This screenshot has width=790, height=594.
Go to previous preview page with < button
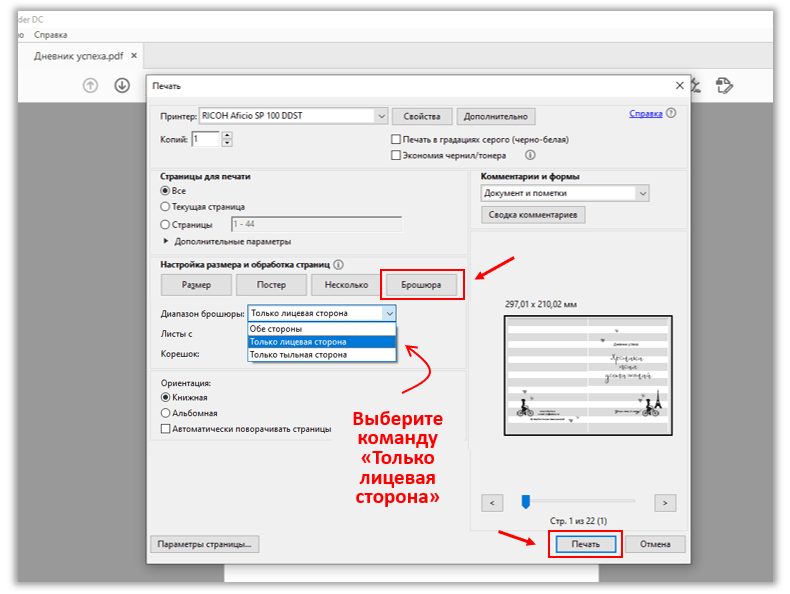492,503
